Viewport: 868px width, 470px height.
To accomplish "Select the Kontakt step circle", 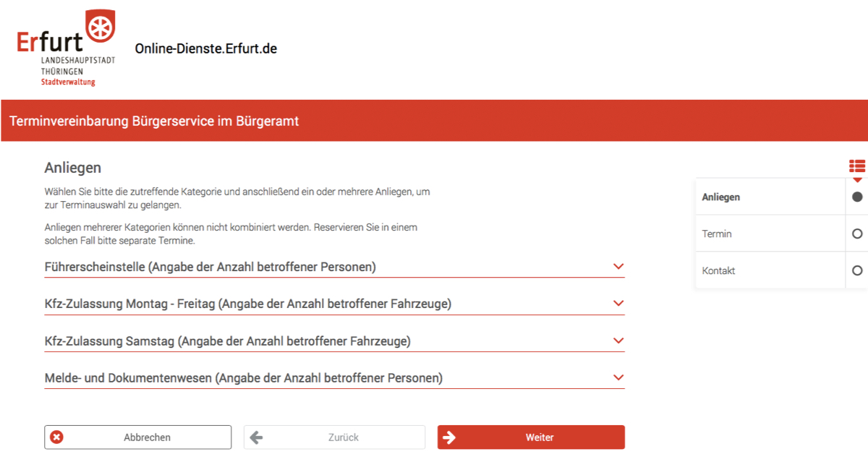I will [x=857, y=270].
